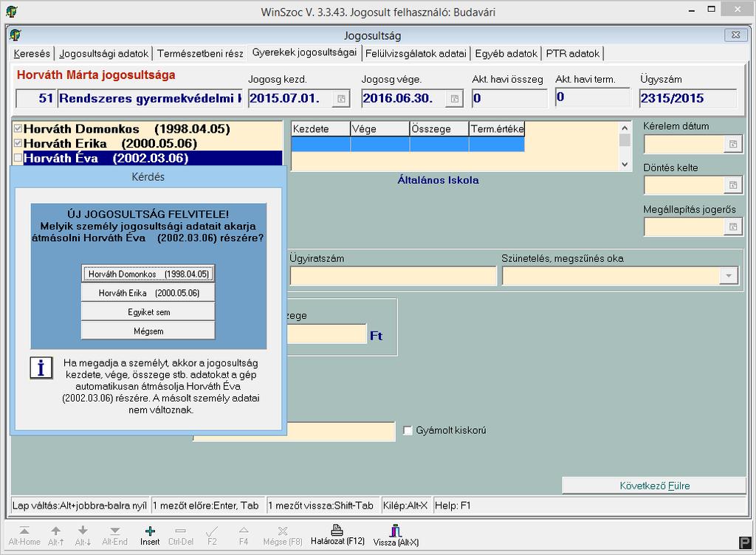Viewport: 756px width, 555px height.
Task: Click the F2 checkmark save icon
Action: 212,531
